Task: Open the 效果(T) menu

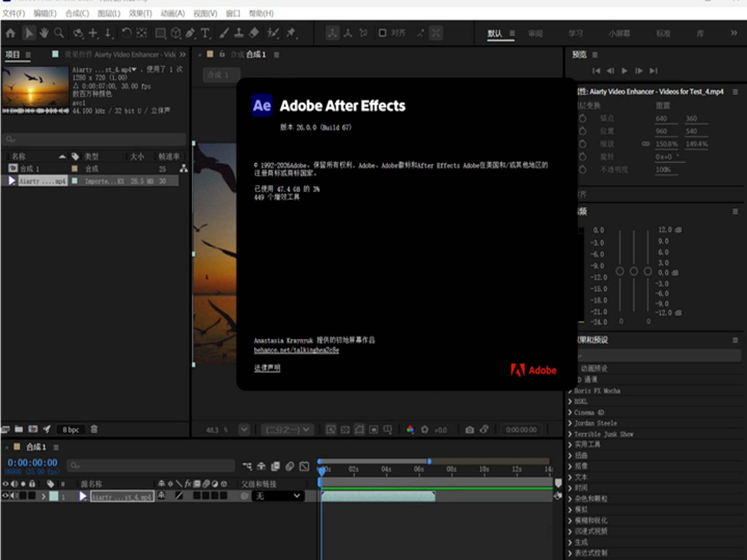Action: coord(140,13)
